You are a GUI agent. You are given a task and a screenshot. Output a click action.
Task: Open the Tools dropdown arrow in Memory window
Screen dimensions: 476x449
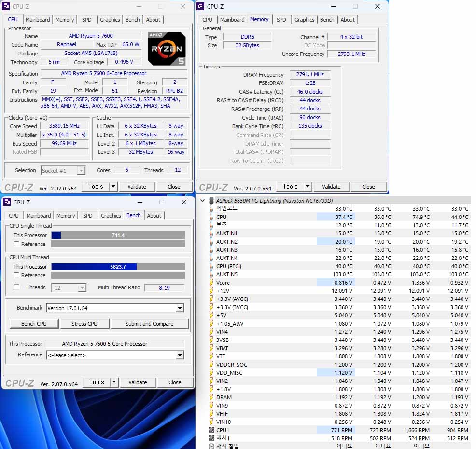click(308, 187)
